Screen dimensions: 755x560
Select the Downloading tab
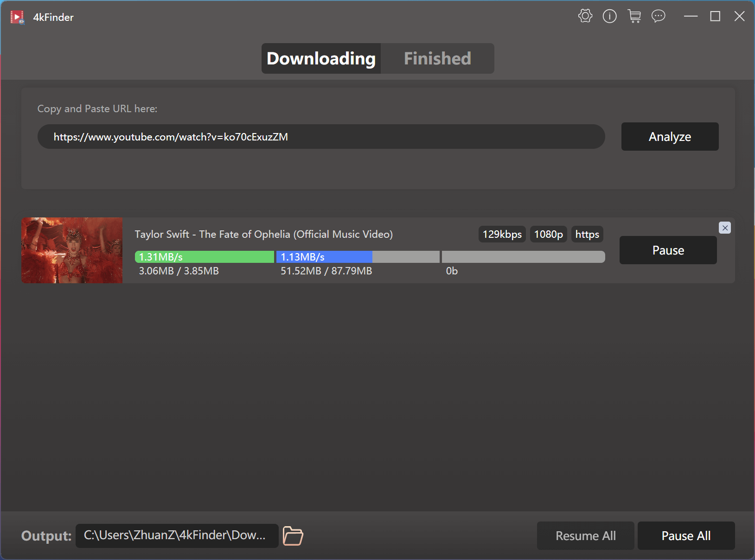click(321, 59)
